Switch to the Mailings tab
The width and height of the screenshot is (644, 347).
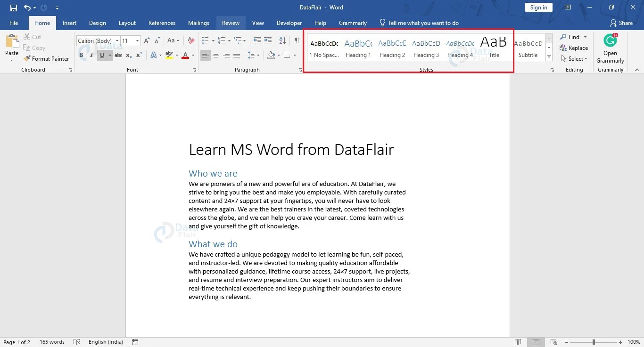(x=198, y=23)
